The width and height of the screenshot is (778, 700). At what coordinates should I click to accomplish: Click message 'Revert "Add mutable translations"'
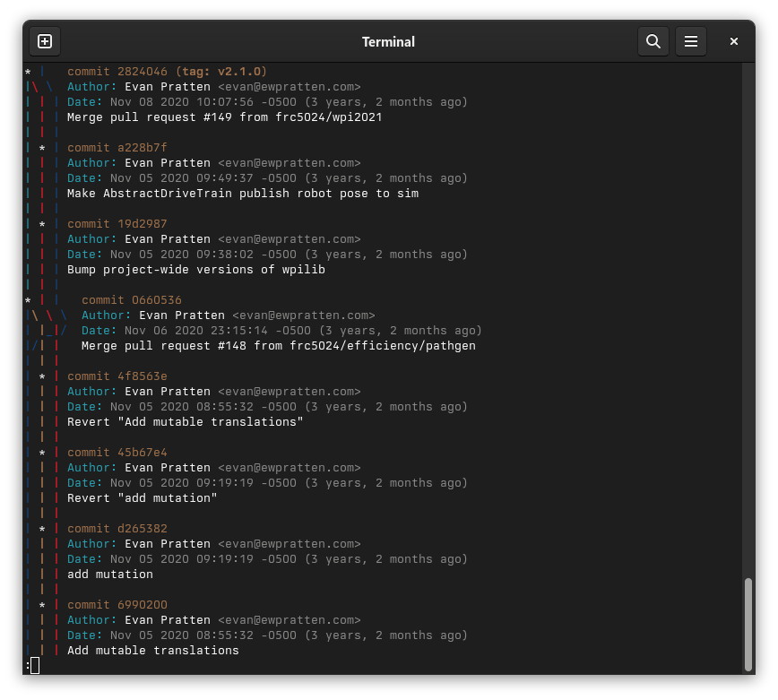[185, 421]
